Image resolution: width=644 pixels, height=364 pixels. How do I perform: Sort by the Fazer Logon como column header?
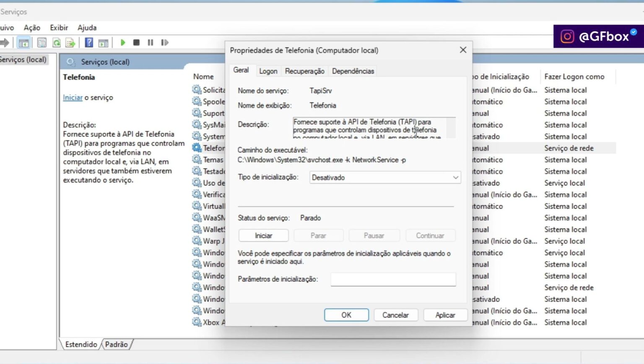pos(574,77)
